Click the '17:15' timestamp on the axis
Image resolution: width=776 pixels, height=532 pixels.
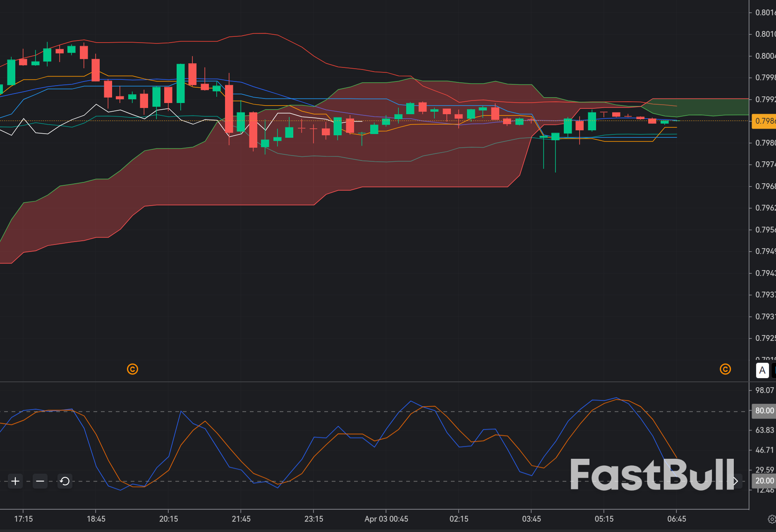click(x=23, y=518)
